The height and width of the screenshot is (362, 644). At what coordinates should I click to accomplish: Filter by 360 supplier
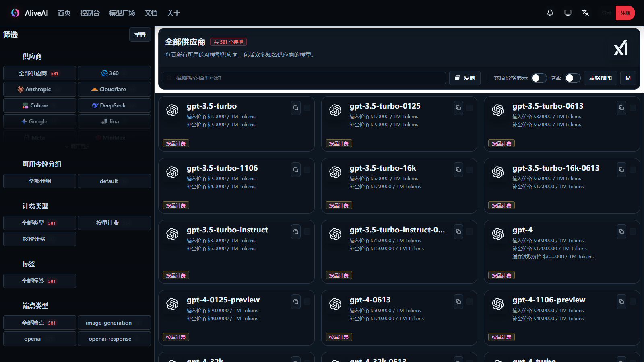114,73
